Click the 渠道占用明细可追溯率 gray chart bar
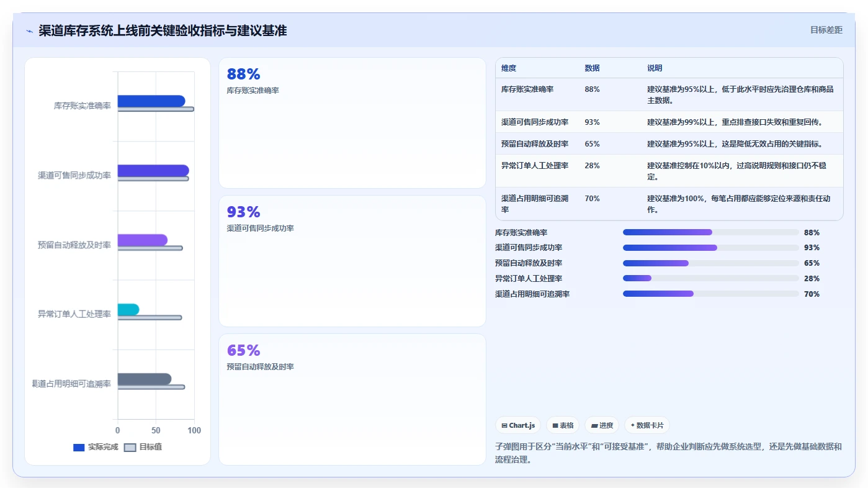The height and width of the screenshot is (488, 868). coord(145,379)
